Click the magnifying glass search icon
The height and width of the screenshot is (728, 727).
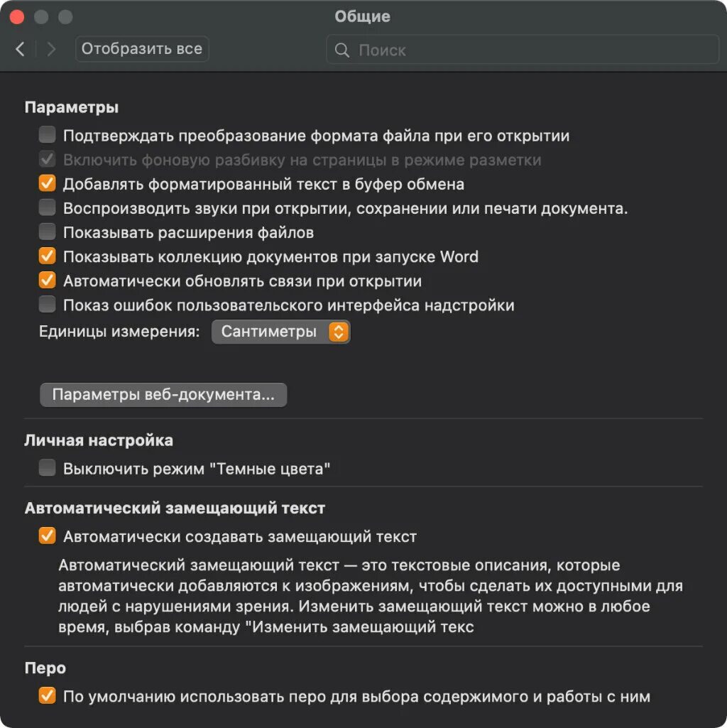tap(342, 50)
